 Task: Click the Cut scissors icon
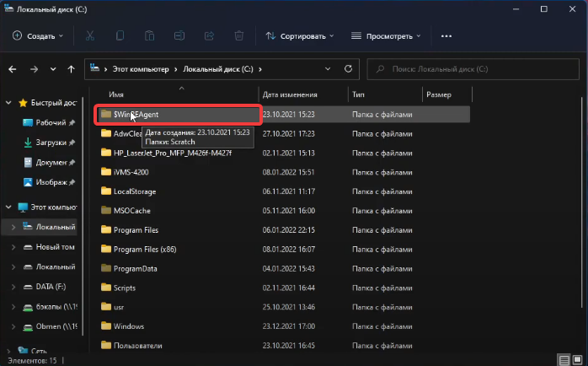pyautogui.click(x=90, y=36)
